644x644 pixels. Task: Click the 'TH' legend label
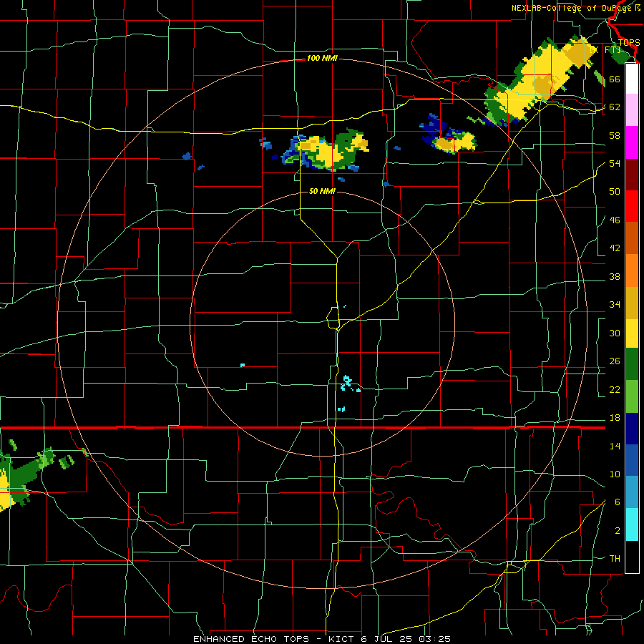[x=615, y=559]
